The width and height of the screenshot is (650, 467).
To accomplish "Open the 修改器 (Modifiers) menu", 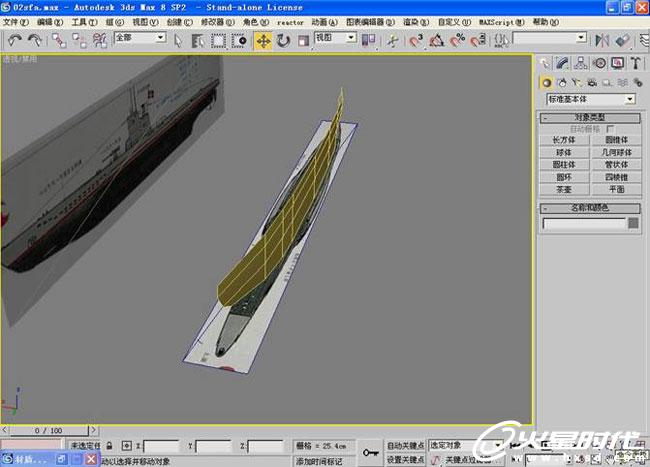I will tap(218, 22).
